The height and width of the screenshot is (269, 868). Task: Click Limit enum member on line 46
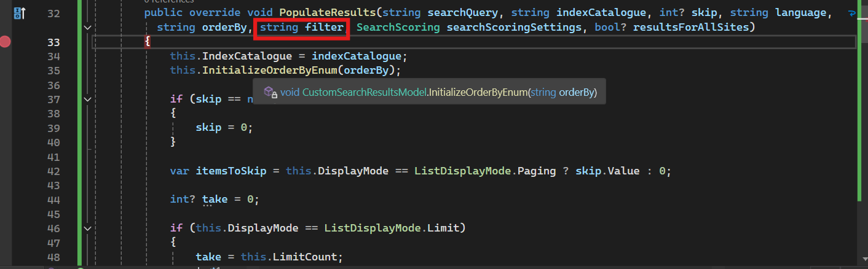click(444, 228)
